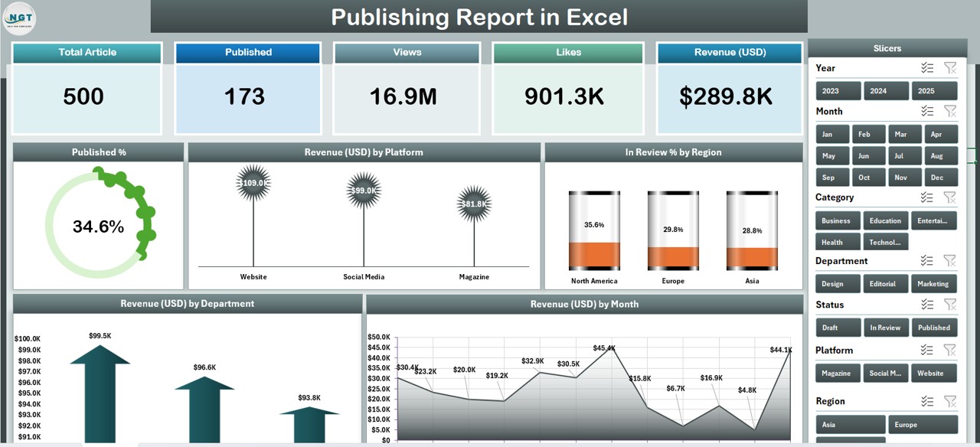Select Oct in the Month slicer

pos(868,177)
